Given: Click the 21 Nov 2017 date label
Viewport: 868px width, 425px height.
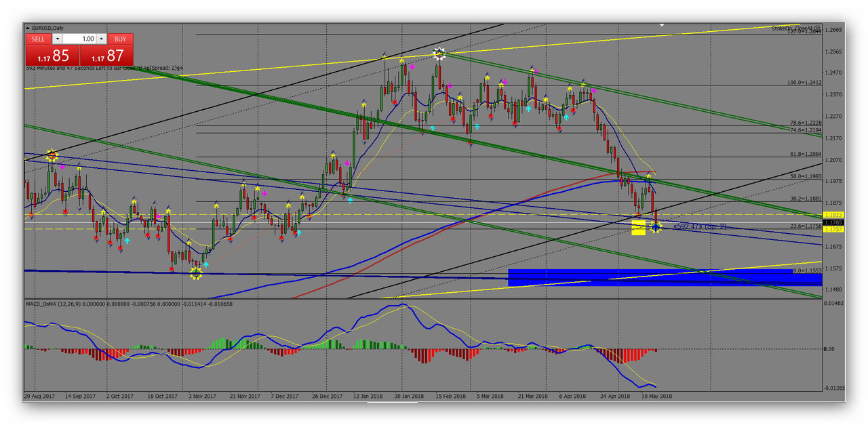Looking at the screenshot, I should tap(244, 396).
